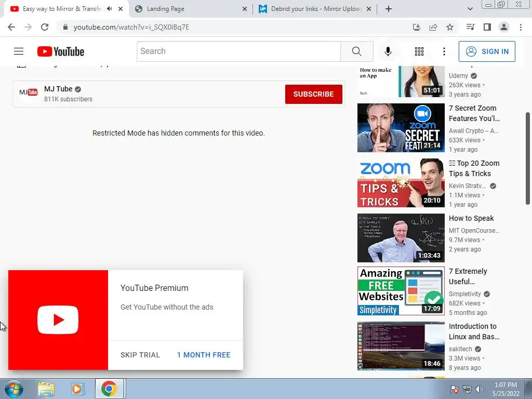Image resolution: width=532 pixels, height=399 pixels.
Task: Open Zoom Tips & Tricks thumbnail
Action: pyautogui.click(x=401, y=183)
